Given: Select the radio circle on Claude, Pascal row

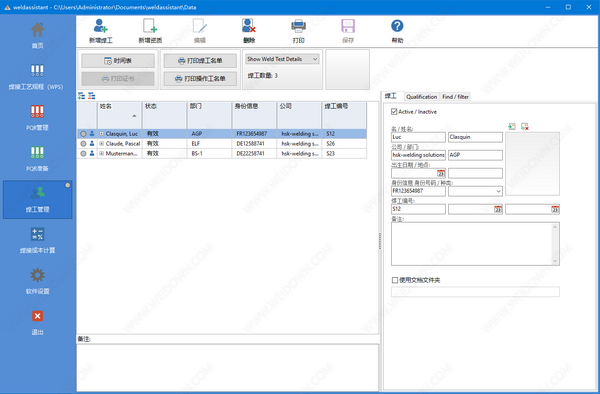Looking at the screenshot, I should coord(83,143).
